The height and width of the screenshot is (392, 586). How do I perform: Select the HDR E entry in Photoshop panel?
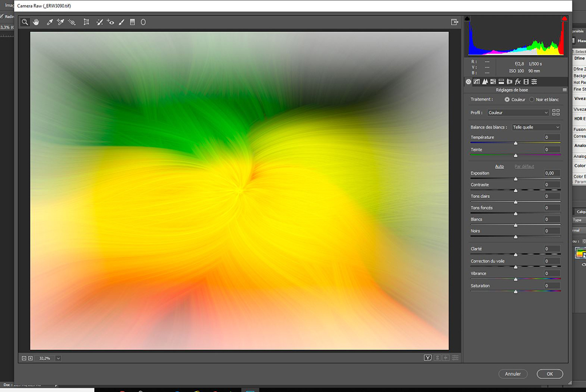pyautogui.click(x=580, y=118)
